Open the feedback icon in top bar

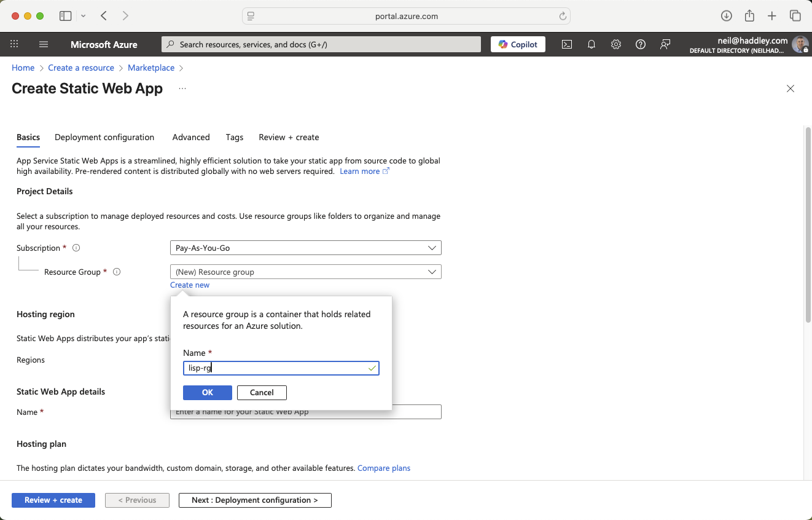(665, 44)
